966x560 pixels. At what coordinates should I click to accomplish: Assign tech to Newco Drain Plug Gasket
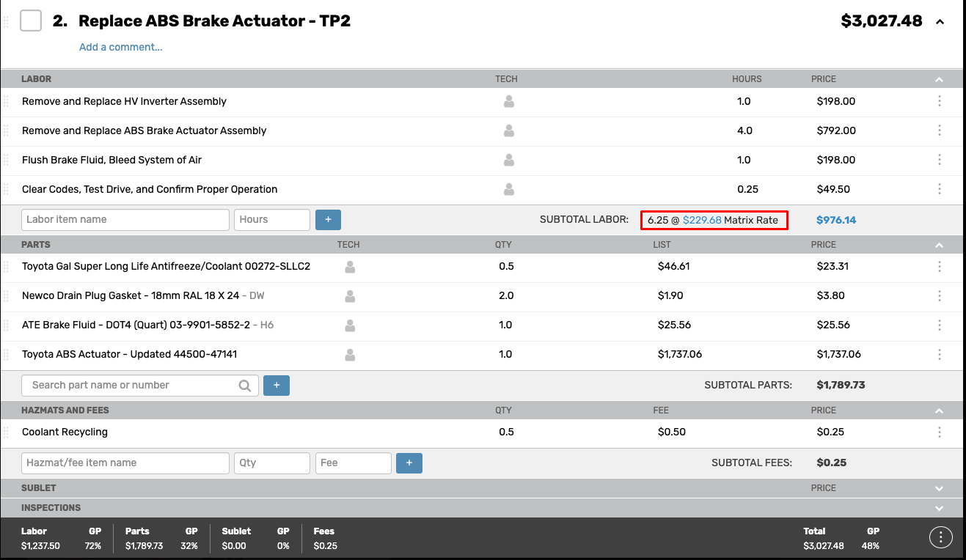tap(350, 296)
